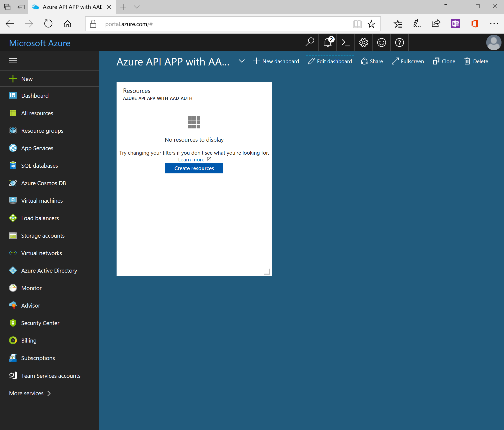
Task: Click the search magnifier in Azure header
Action: click(x=310, y=42)
